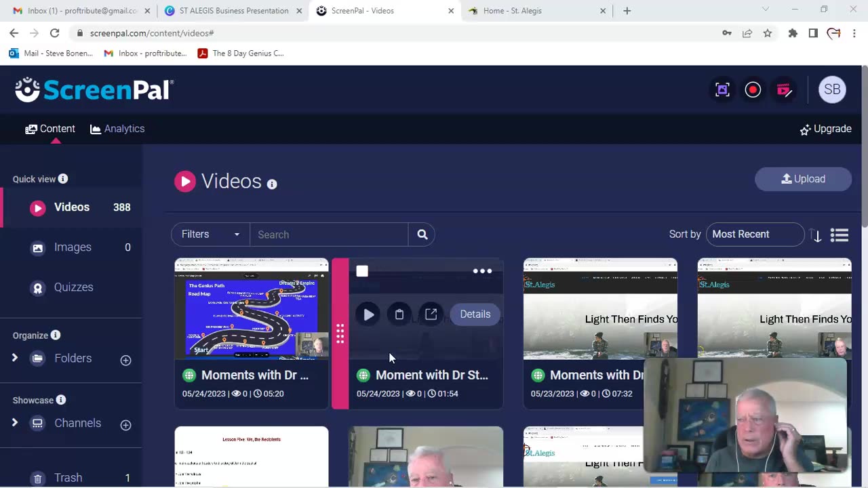Click the Upgrade link
Screen dimensions: 868x488
click(x=825, y=129)
